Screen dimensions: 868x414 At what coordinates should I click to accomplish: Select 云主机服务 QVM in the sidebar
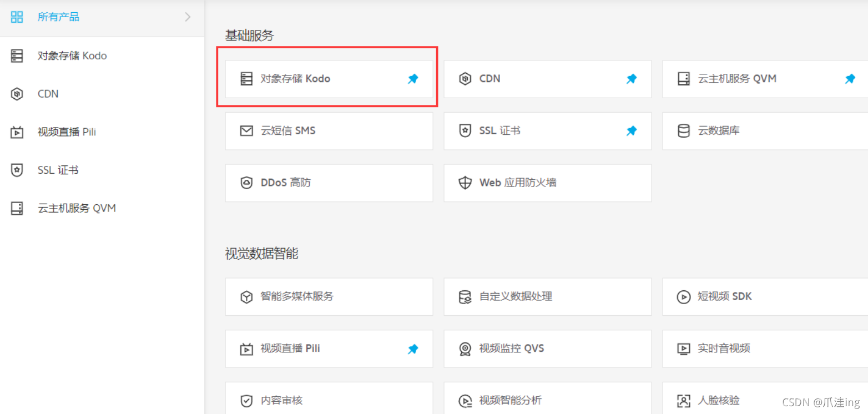[x=102, y=208]
